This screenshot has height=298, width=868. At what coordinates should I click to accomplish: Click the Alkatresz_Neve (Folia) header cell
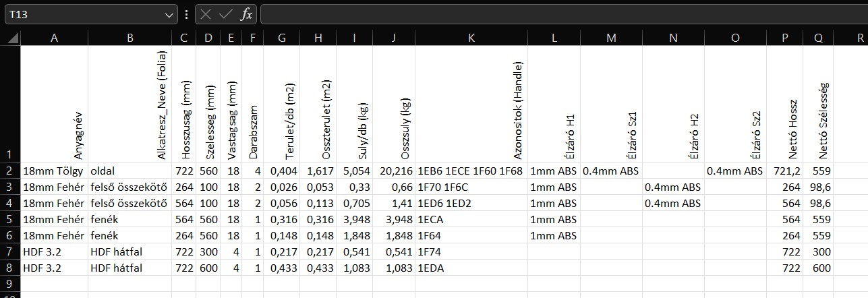coord(129,103)
